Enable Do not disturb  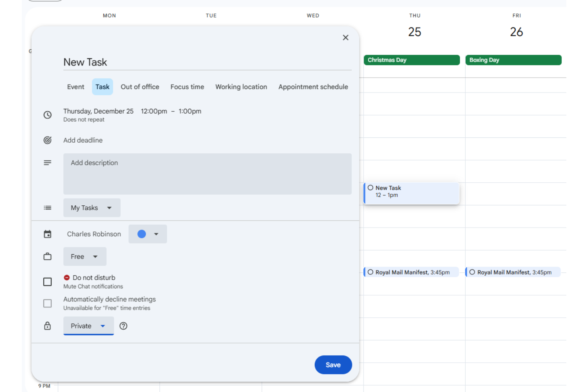pyautogui.click(x=47, y=281)
